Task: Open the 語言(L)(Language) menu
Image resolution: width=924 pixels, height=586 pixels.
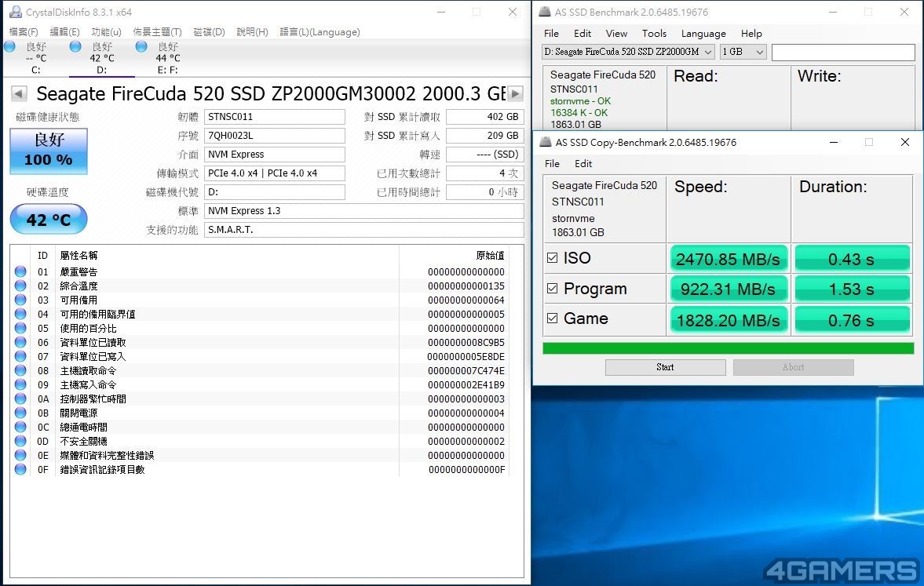Action: coord(320,32)
